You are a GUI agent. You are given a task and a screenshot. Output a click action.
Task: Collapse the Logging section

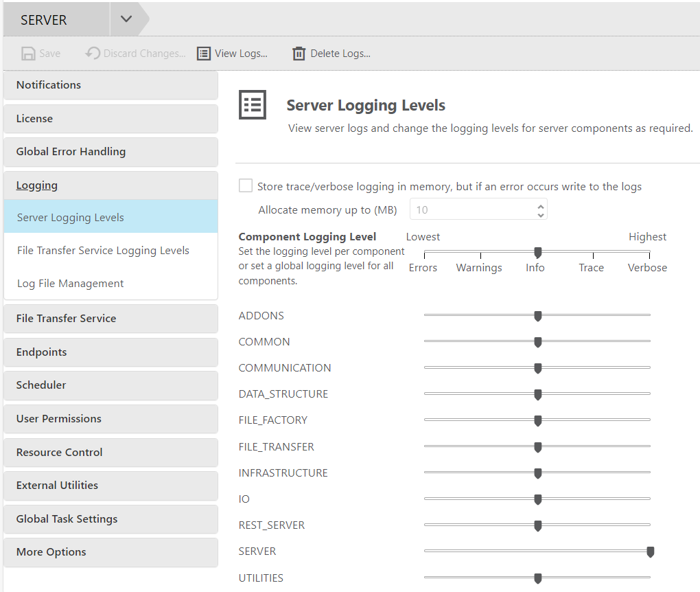(37, 185)
